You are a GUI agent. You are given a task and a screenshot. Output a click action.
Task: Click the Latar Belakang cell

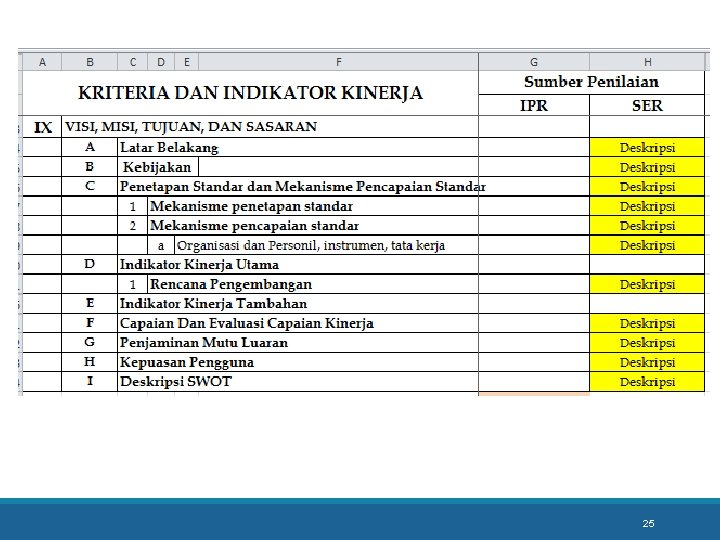click(x=298, y=147)
